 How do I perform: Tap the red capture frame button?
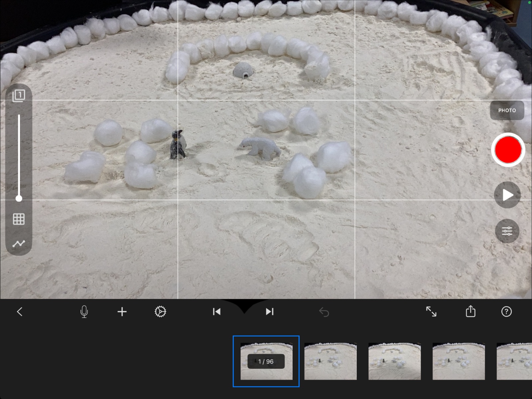coord(508,150)
